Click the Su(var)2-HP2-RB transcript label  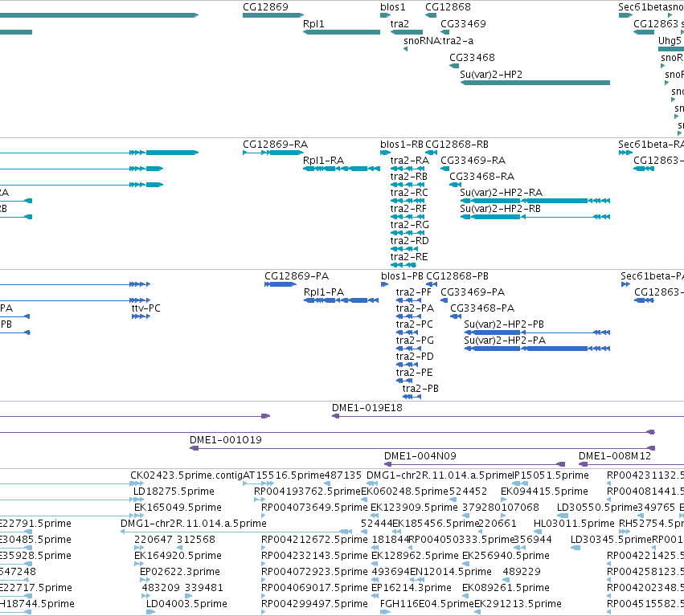click(x=500, y=209)
